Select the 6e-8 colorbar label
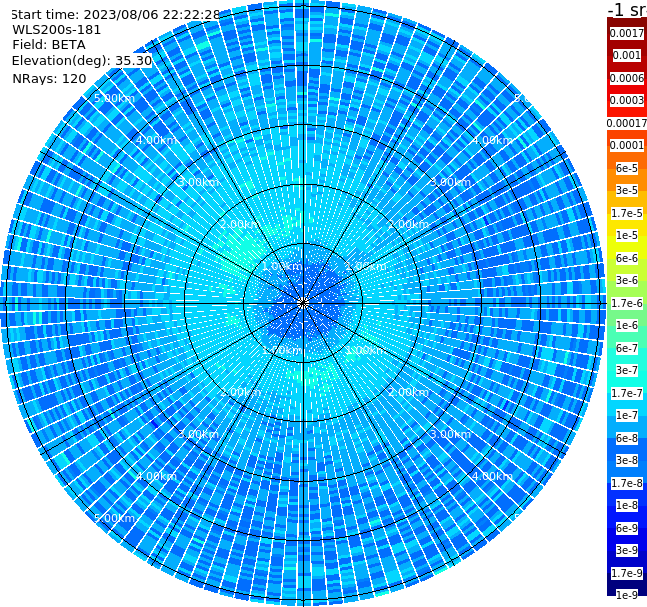Image resolution: width=647 pixels, height=607 pixels. (x=627, y=438)
